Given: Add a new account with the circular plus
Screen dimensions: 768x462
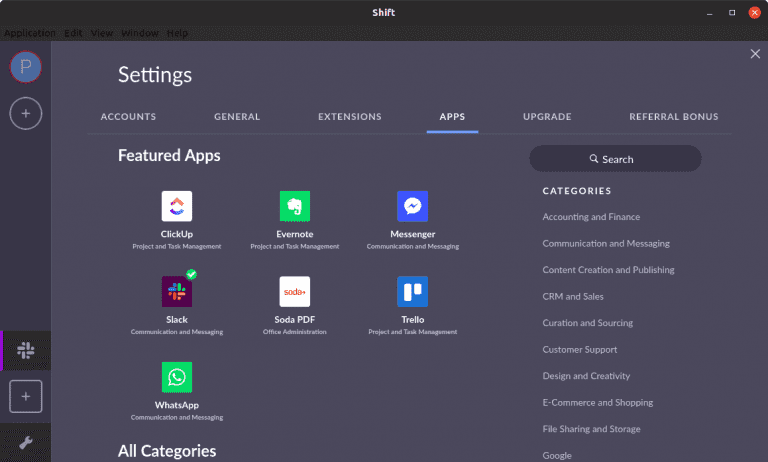Looking at the screenshot, I should click(x=25, y=114).
